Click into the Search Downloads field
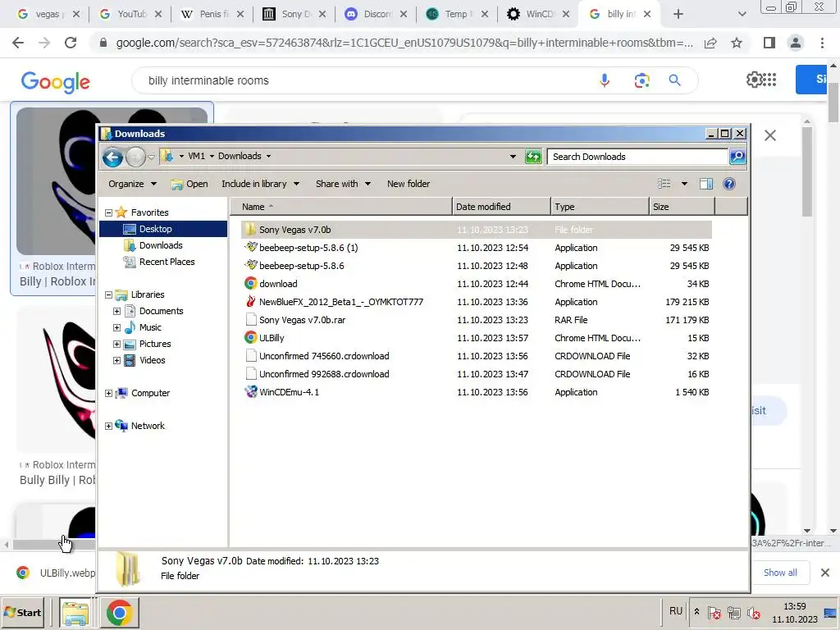The height and width of the screenshot is (630, 840). click(637, 157)
